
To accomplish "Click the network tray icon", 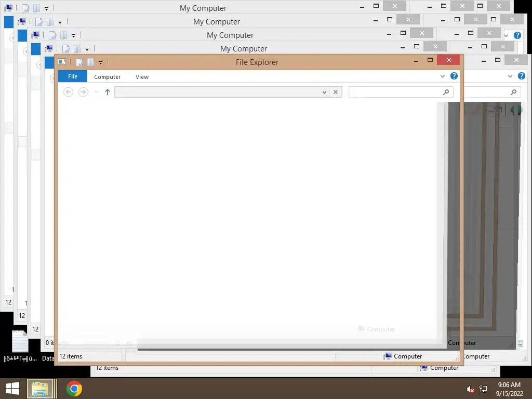I will point(483,389).
